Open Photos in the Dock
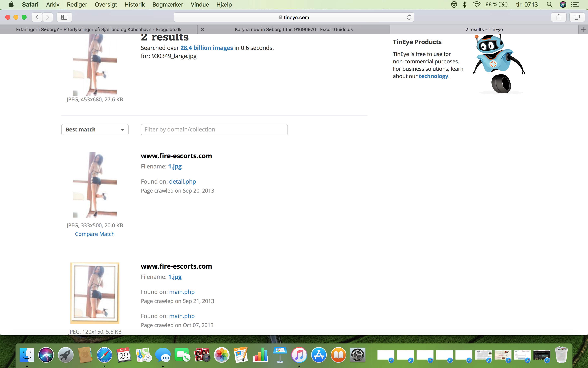This screenshot has height=368, width=588. pyautogui.click(x=221, y=355)
